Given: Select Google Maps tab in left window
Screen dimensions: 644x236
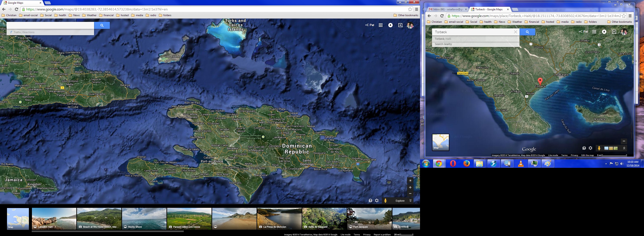Looking at the screenshot, I should click(23, 3).
